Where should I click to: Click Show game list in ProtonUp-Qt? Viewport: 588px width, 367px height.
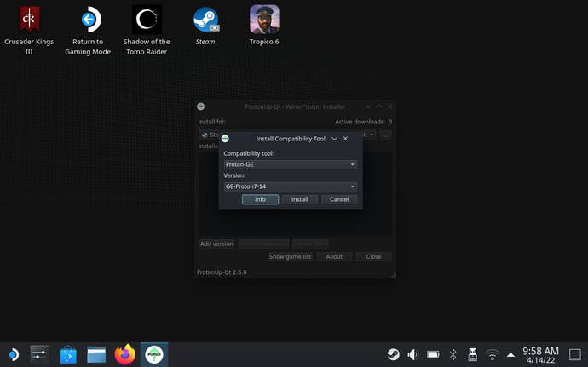point(291,257)
